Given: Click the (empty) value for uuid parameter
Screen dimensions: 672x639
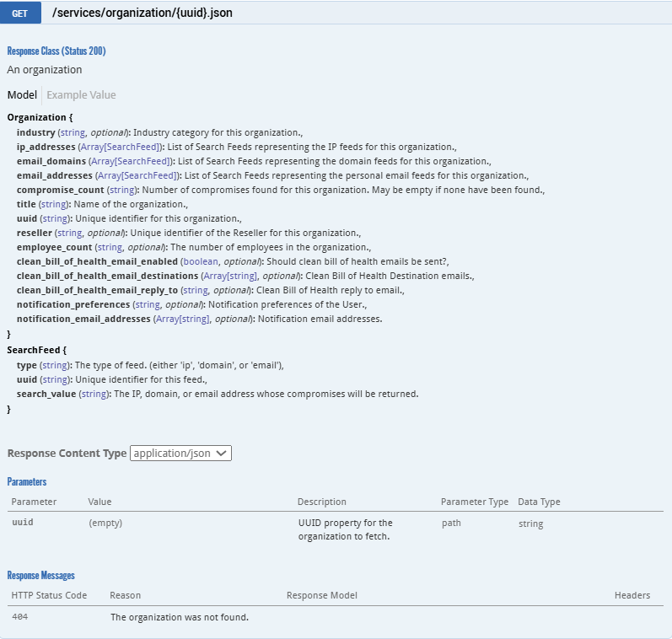Looking at the screenshot, I should [x=105, y=524].
